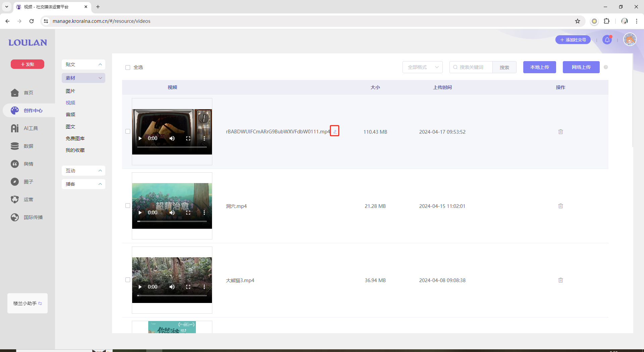Select checkbox for rBABDWUIFCmARrG9BubWXVFdbW0111.mp4 row
This screenshot has height=352, width=644.
coord(128,131)
